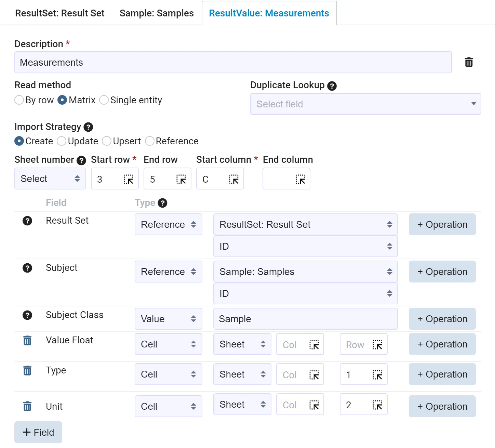Add operation to Result Set row
This screenshot has width=495, height=448.
pyautogui.click(x=442, y=225)
